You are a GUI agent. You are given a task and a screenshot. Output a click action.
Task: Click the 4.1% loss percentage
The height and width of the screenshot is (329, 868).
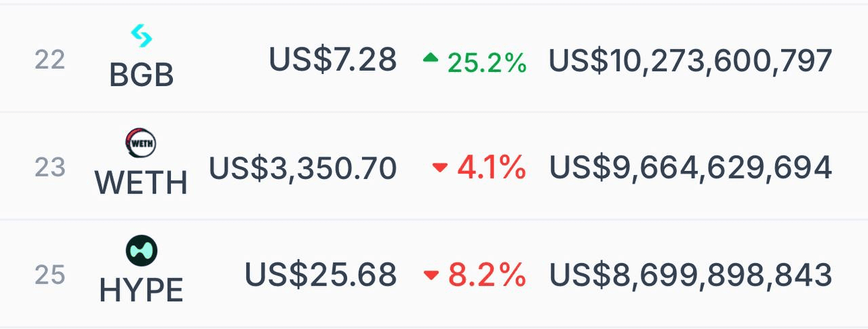pyautogui.click(x=491, y=168)
